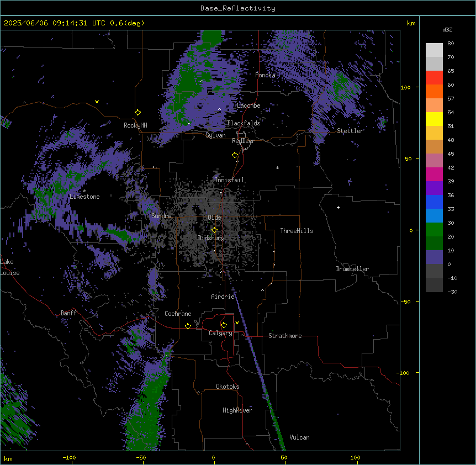This screenshot has height=465, width=476.
Task: Select the Lake Louise label
Action: pyautogui.click(x=10, y=267)
